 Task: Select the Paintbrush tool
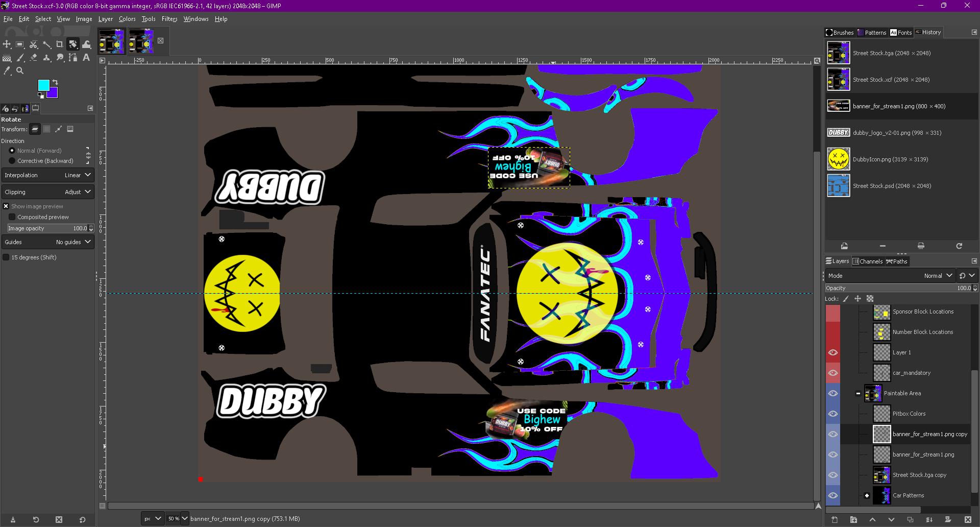(20, 58)
